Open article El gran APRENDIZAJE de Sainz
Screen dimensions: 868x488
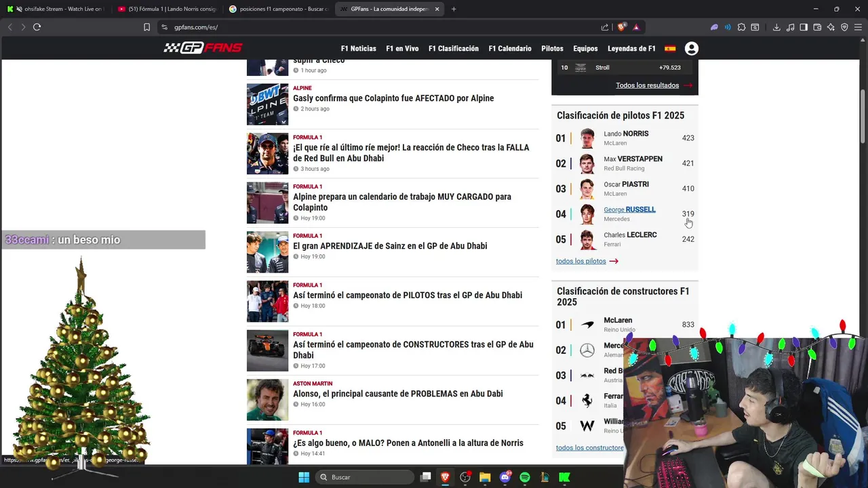(390, 246)
